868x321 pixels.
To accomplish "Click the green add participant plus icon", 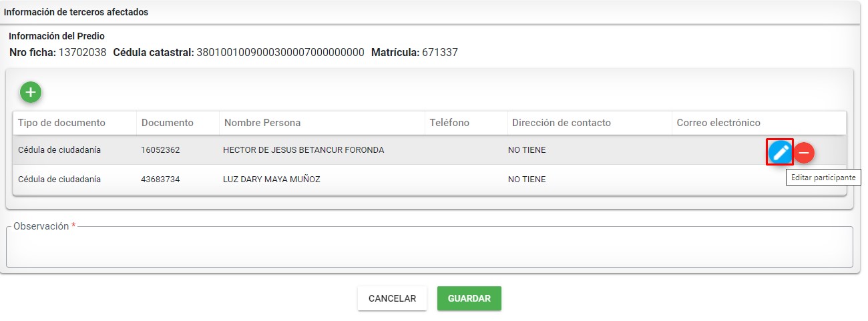I will 31,92.
